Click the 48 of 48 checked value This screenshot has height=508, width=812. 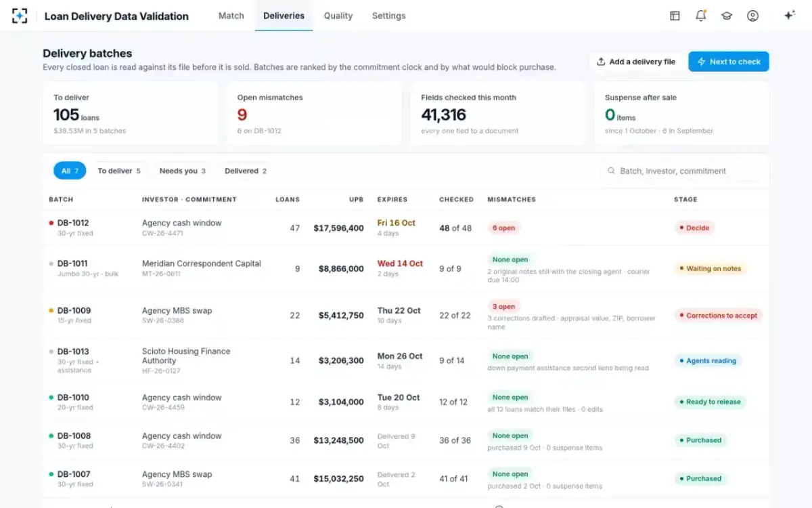(x=455, y=228)
